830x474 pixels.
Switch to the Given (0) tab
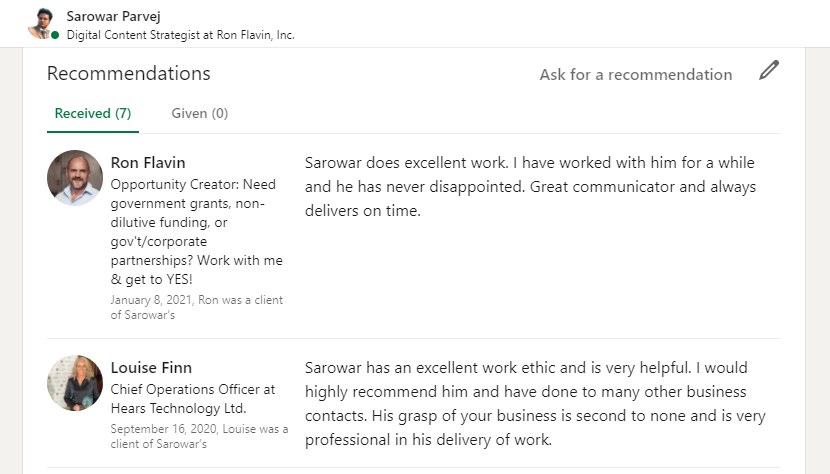tap(200, 114)
